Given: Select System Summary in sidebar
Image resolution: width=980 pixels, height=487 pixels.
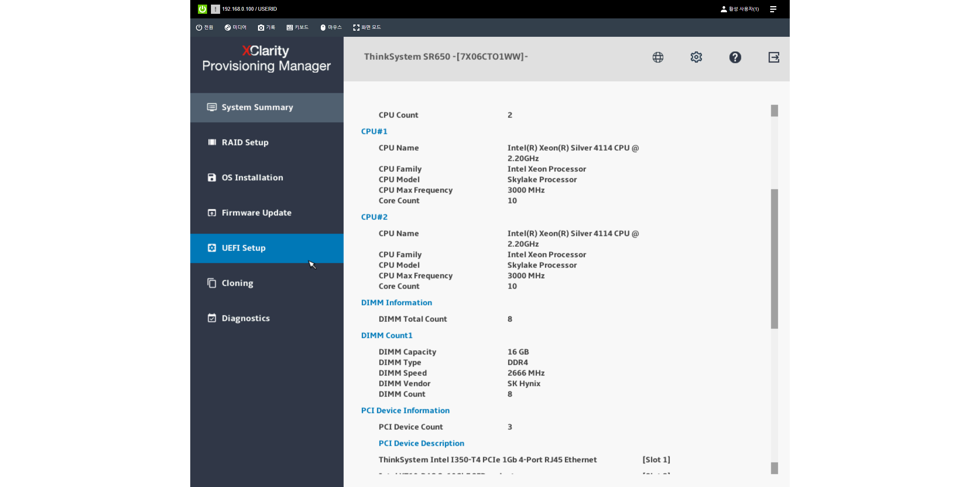Looking at the screenshot, I should 257,107.
